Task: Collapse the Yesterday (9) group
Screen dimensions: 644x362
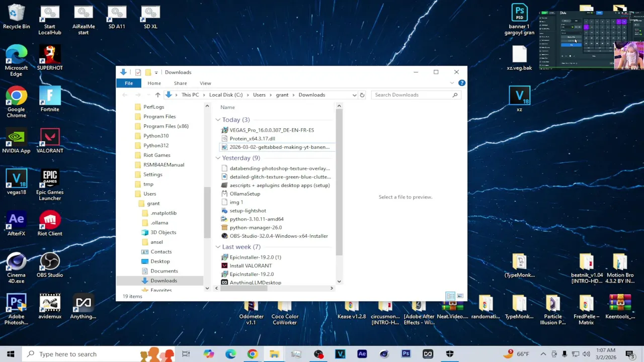Action: point(218,158)
